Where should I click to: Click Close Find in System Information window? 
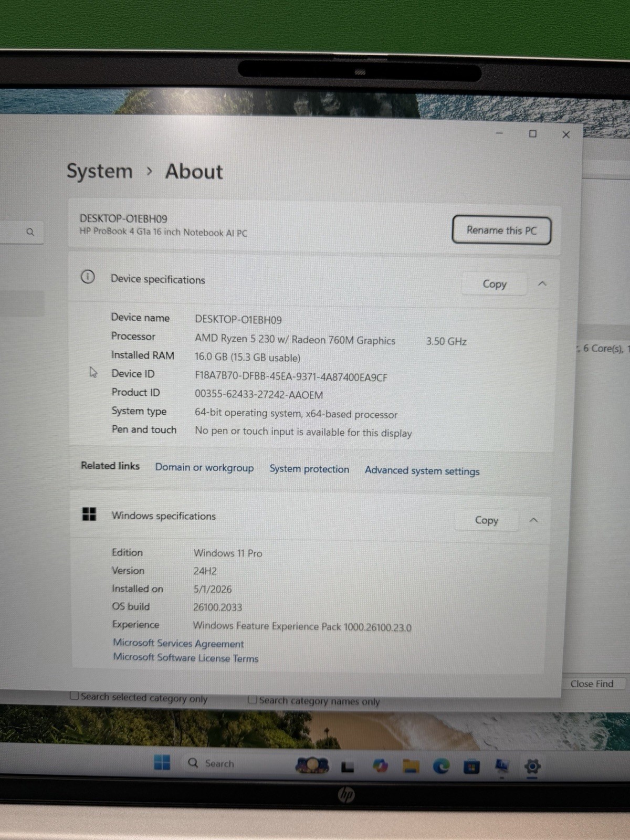tap(592, 684)
